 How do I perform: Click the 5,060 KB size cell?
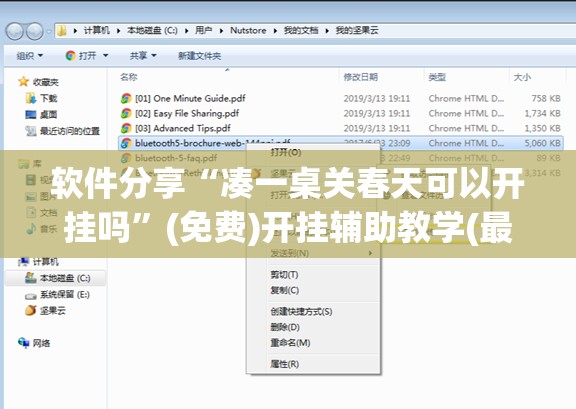[x=542, y=143]
